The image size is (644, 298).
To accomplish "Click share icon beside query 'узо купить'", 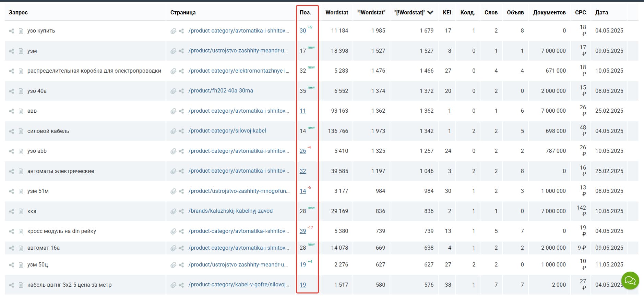I will (11, 31).
